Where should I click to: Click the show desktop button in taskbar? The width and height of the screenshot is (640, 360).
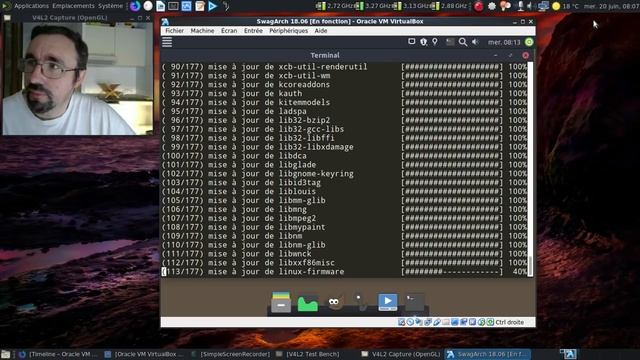tap(5, 354)
